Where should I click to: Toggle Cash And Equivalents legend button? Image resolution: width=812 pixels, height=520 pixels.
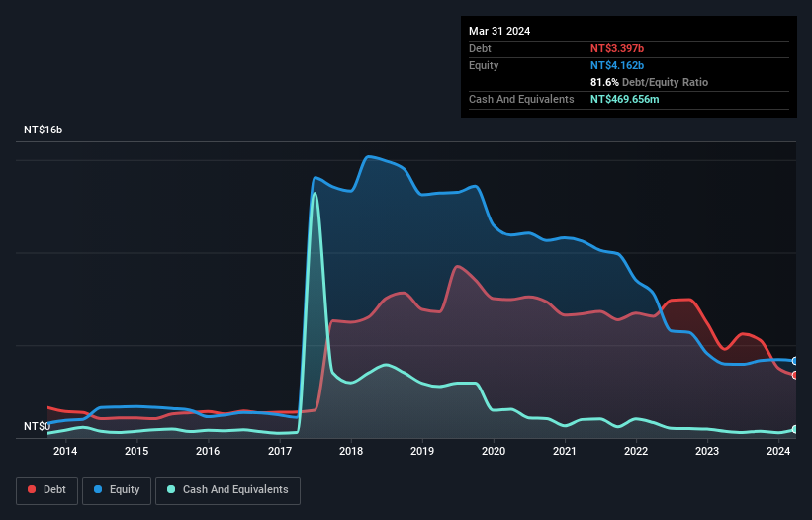pos(227,490)
